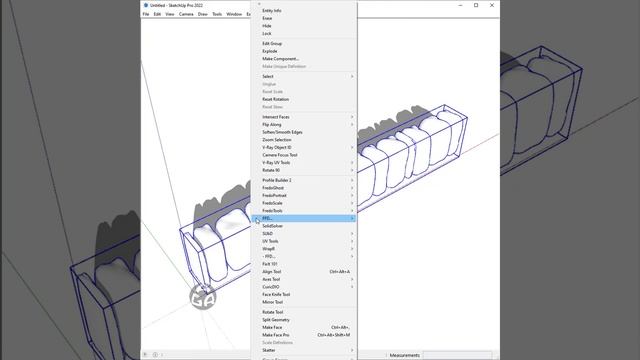Screen dimensions: 640x360
Task: Expand the FredoGhost submenu
Action: (304, 188)
